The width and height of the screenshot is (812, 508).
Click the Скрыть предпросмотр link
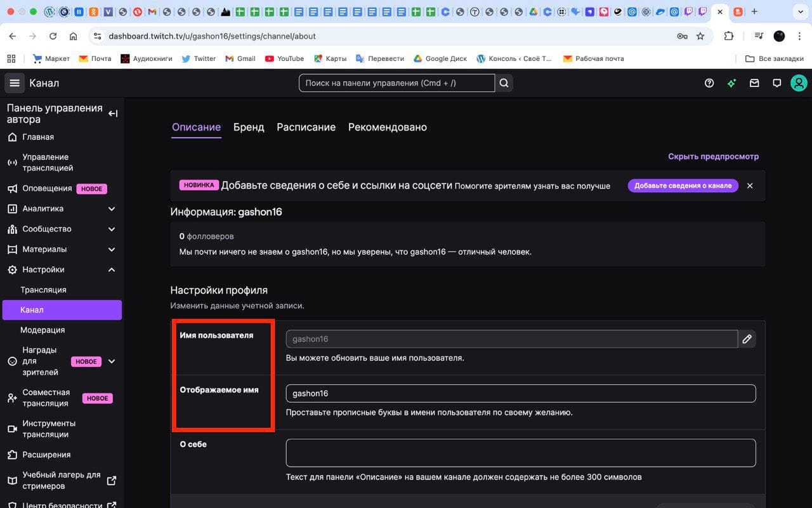[x=713, y=156]
